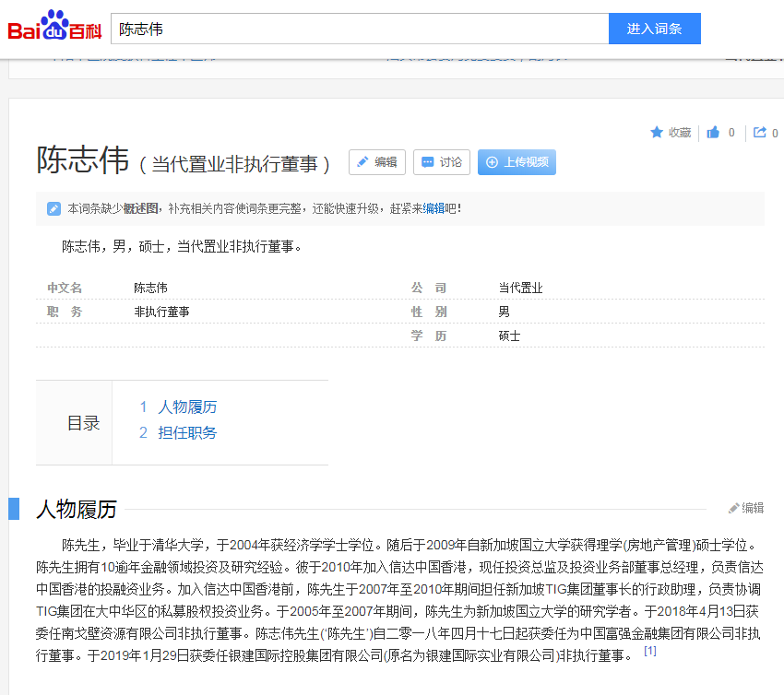Click the 学历 field label
Image resolution: width=784 pixels, height=695 pixels.
click(429, 336)
